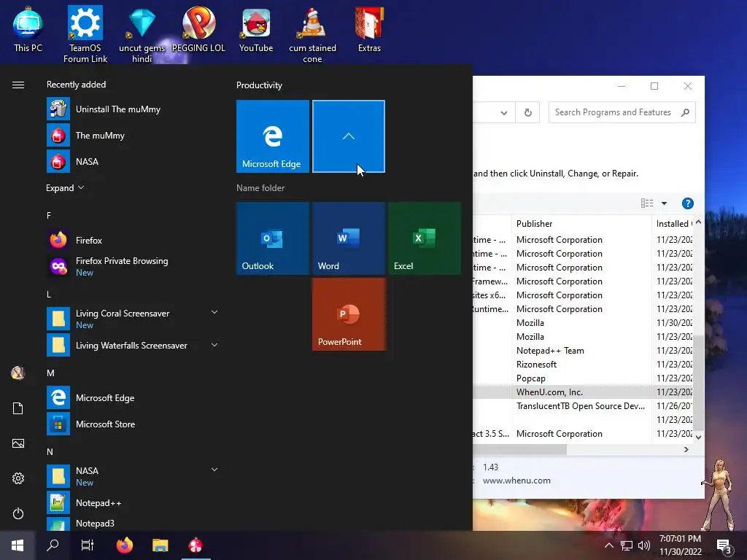Open TeamOS Forum Link desktop shortcut
This screenshot has height=560, width=747.
[85, 34]
